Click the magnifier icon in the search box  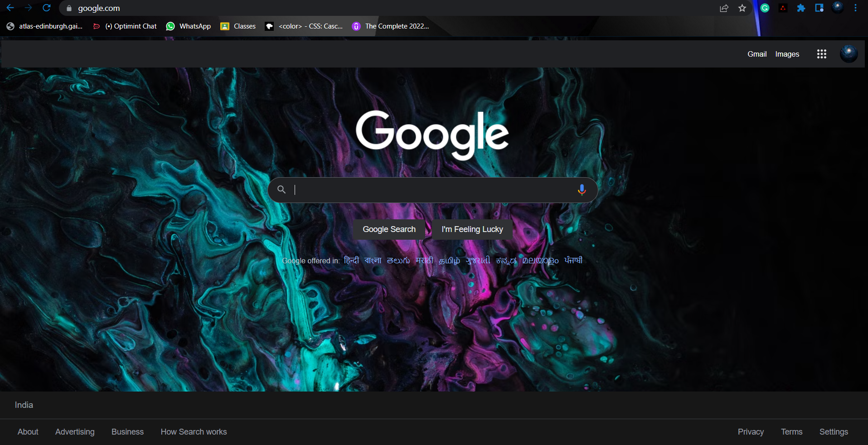281,189
